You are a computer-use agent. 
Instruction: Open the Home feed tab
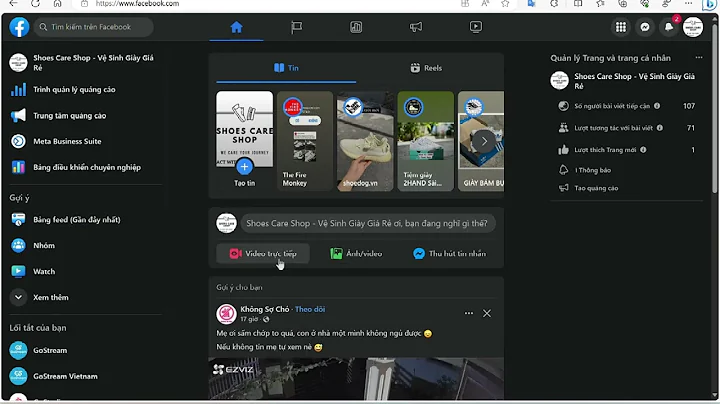[236, 28]
